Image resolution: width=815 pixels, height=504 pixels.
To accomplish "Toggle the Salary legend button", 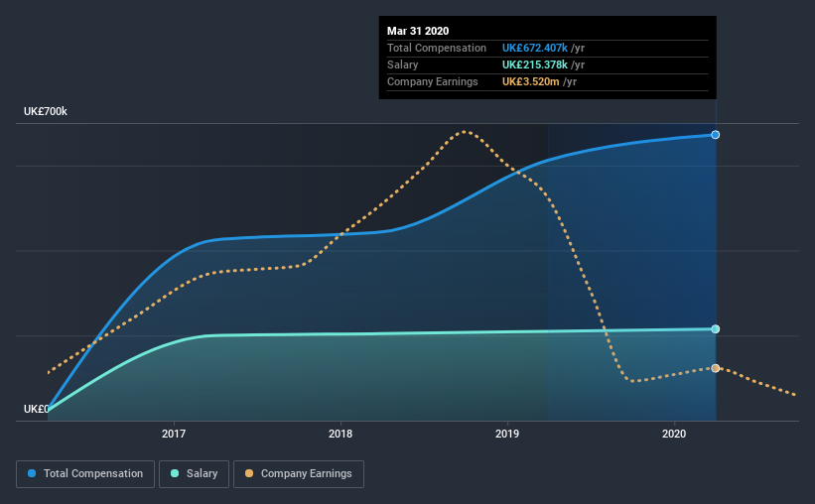I will pyautogui.click(x=194, y=474).
